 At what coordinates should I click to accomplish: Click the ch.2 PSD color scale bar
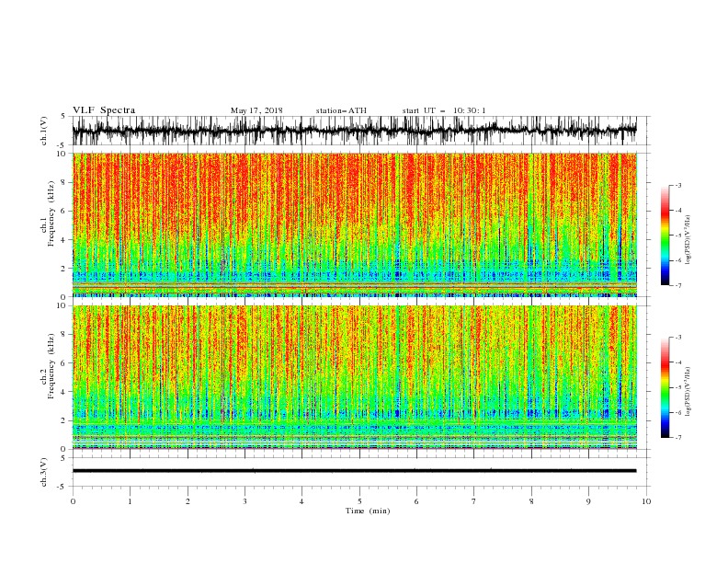[x=665, y=387]
